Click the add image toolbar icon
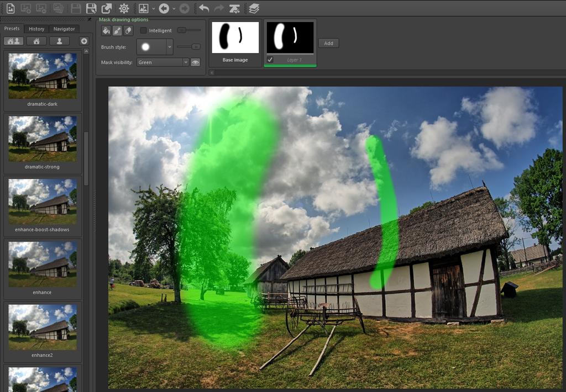The height and width of the screenshot is (392, 566). [25, 8]
